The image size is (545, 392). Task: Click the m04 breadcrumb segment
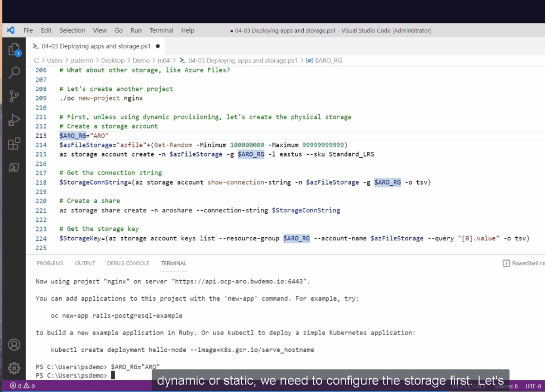[x=164, y=61]
